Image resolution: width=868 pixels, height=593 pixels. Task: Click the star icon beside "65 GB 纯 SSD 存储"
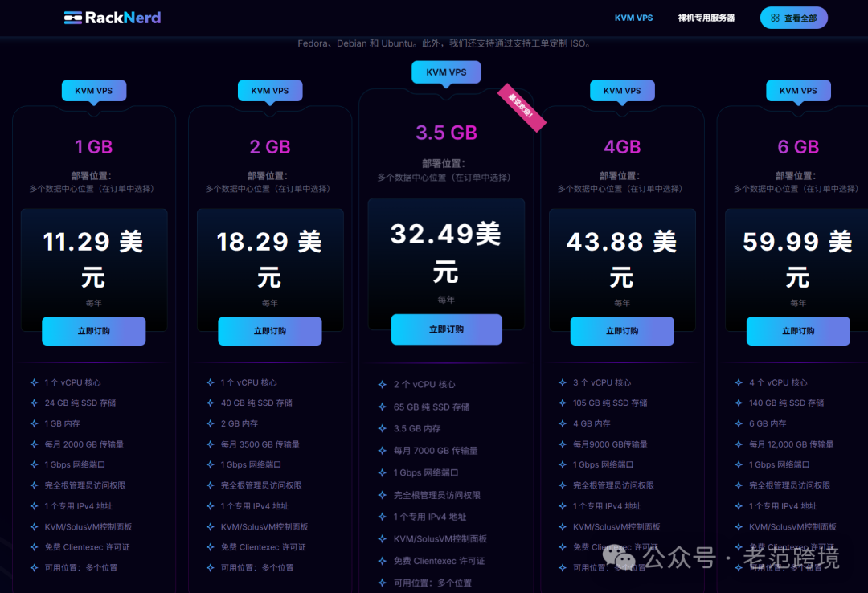pyautogui.click(x=382, y=407)
